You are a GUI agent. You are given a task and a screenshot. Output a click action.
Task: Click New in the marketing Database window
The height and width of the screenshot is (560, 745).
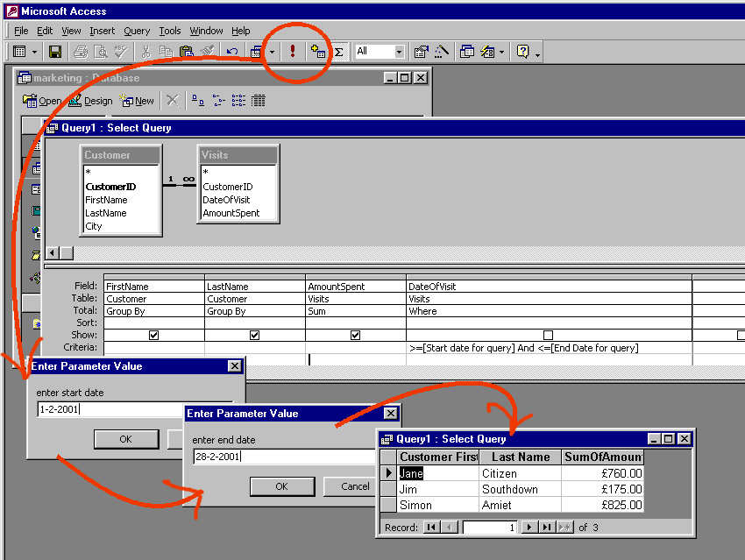tap(137, 101)
